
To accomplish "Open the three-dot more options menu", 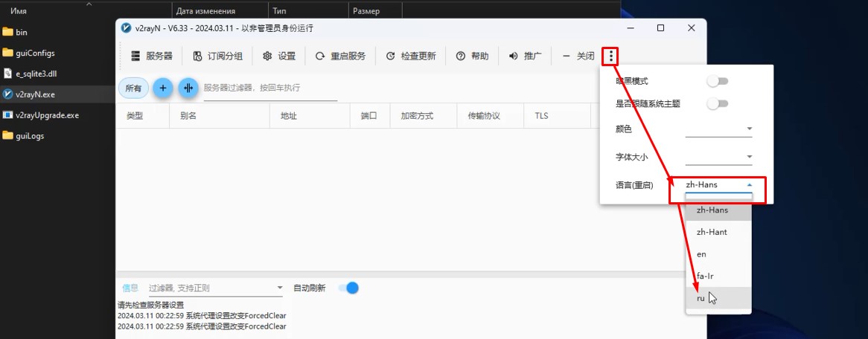I will [610, 56].
